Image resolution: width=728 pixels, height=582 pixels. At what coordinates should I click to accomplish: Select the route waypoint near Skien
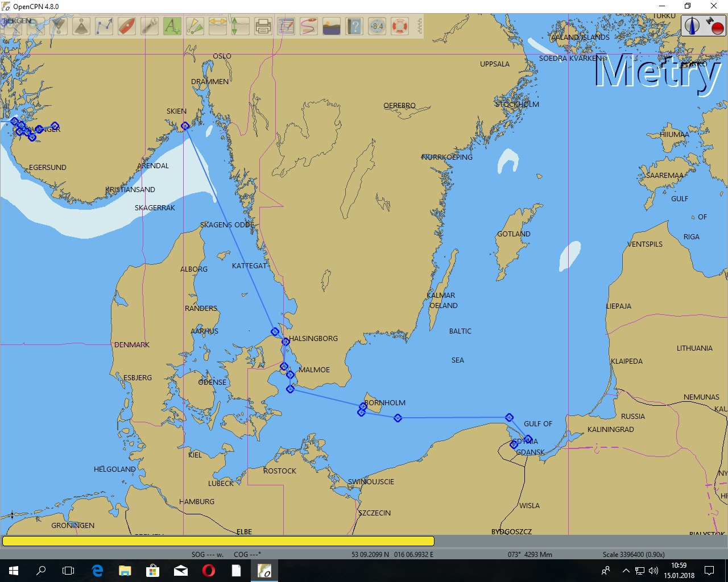coord(185,126)
